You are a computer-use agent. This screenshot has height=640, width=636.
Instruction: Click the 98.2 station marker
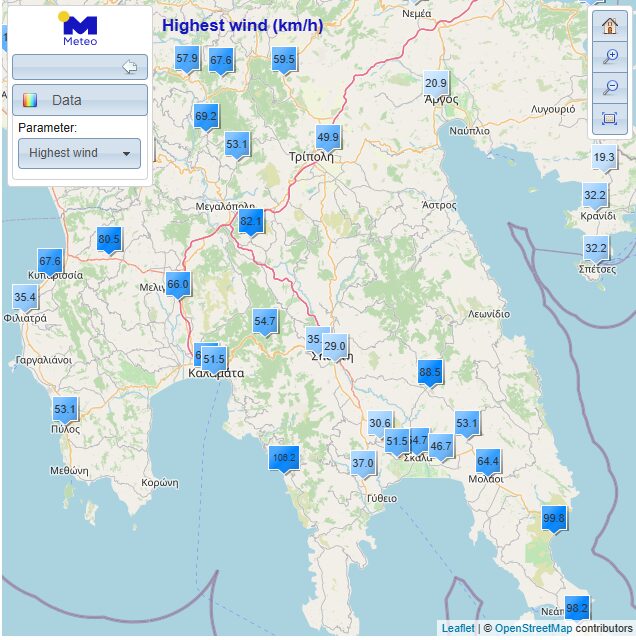577,607
